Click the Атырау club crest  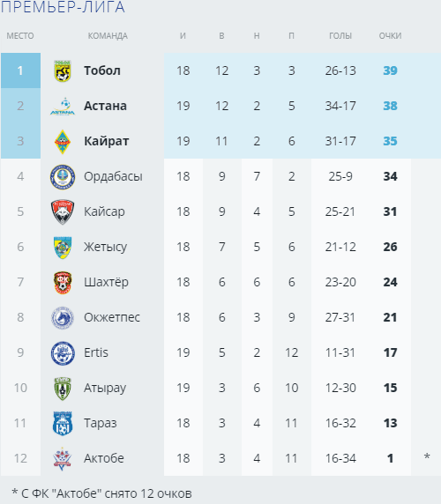point(63,389)
